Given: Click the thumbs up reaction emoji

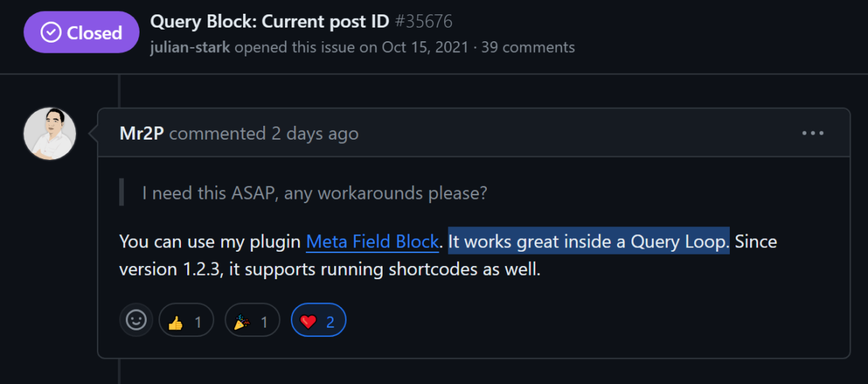Looking at the screenshot, I should pyautogui.click(x=175, y=322).
